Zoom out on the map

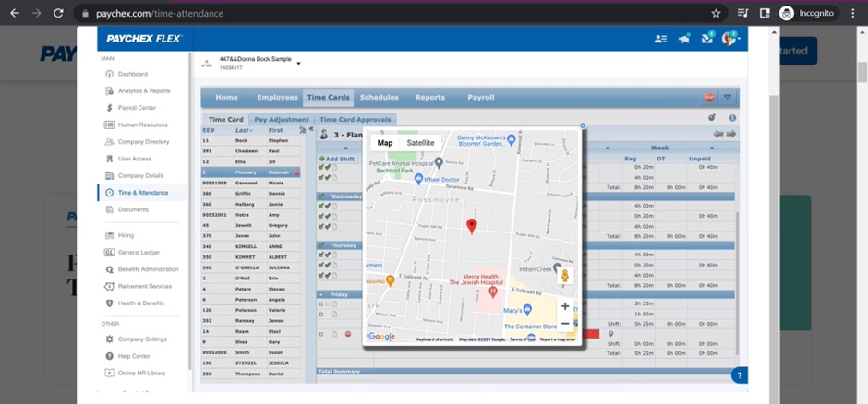point(565,324)
